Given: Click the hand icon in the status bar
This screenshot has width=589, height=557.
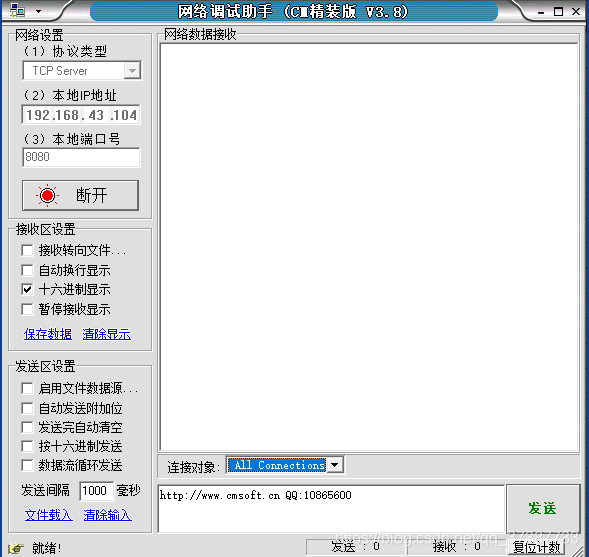Looking at the screenshot, I should point(16,548).
